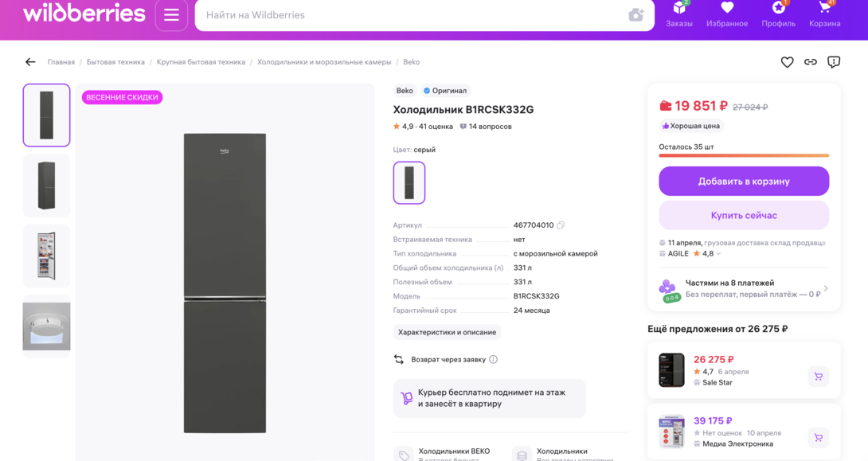Click the Beko brand tag
The height and width of the screenshot is (461, 868).
pyautogui.click(x=405, y=91)
